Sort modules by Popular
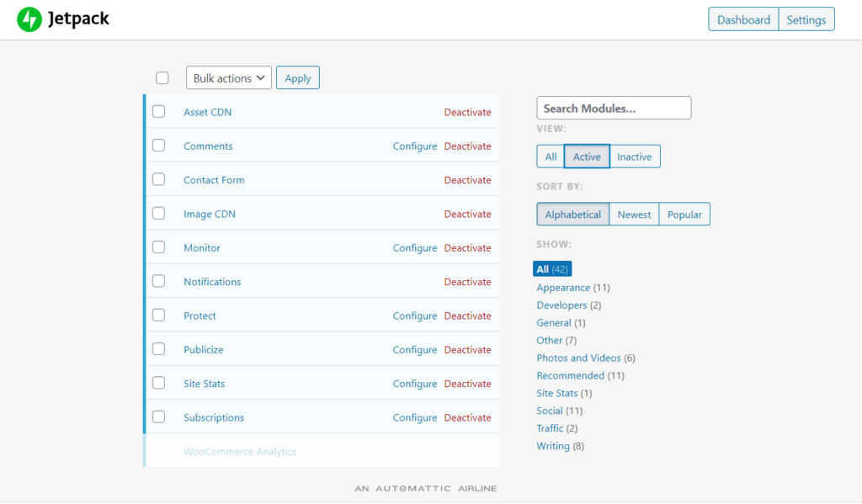The height and width of the screenshot is (504, 862). click(x=684, y=215)
